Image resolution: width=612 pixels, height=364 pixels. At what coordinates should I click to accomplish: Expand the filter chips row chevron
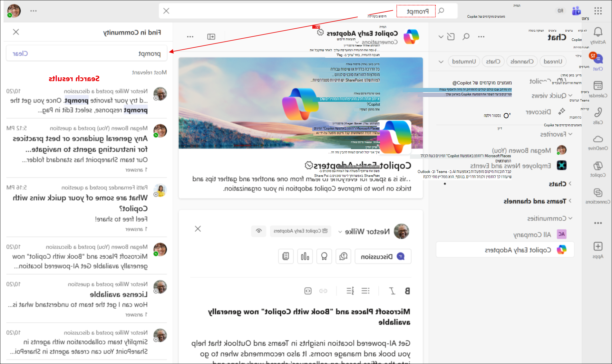[x=441, y=62]
